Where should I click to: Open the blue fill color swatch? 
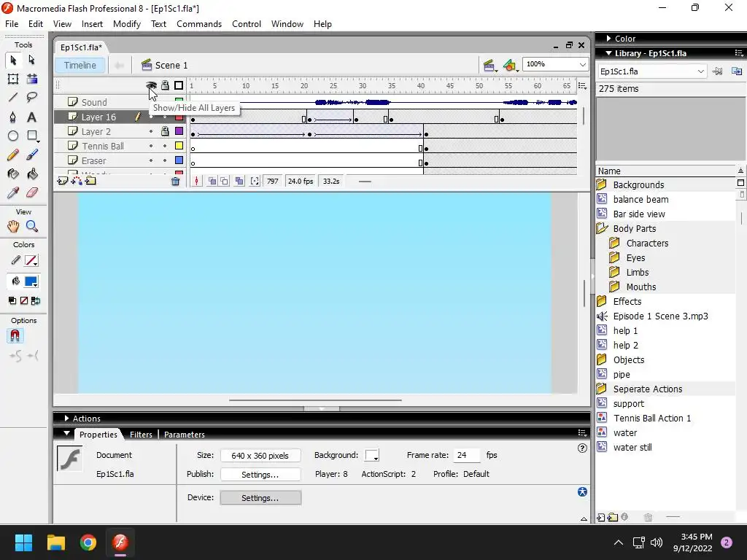point(31,281)
